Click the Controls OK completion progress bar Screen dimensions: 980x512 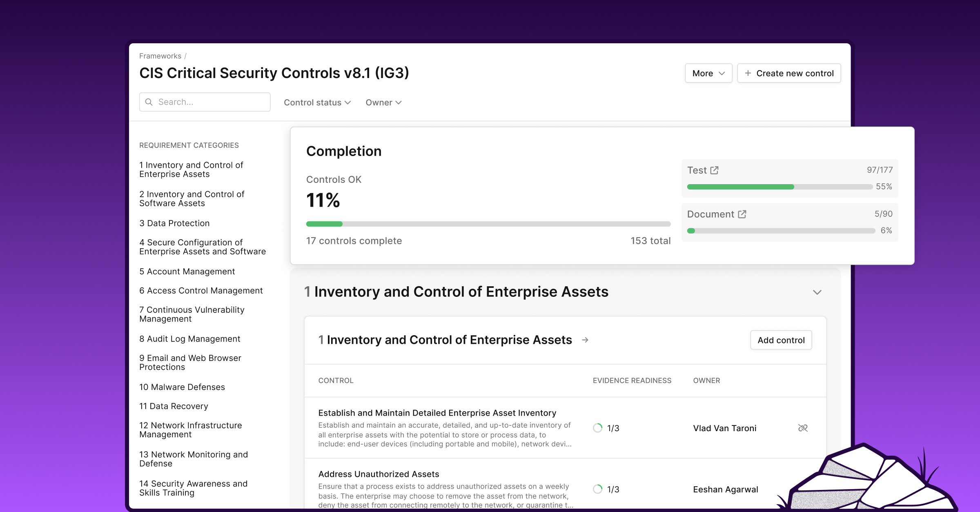click(x=488, y=224)
